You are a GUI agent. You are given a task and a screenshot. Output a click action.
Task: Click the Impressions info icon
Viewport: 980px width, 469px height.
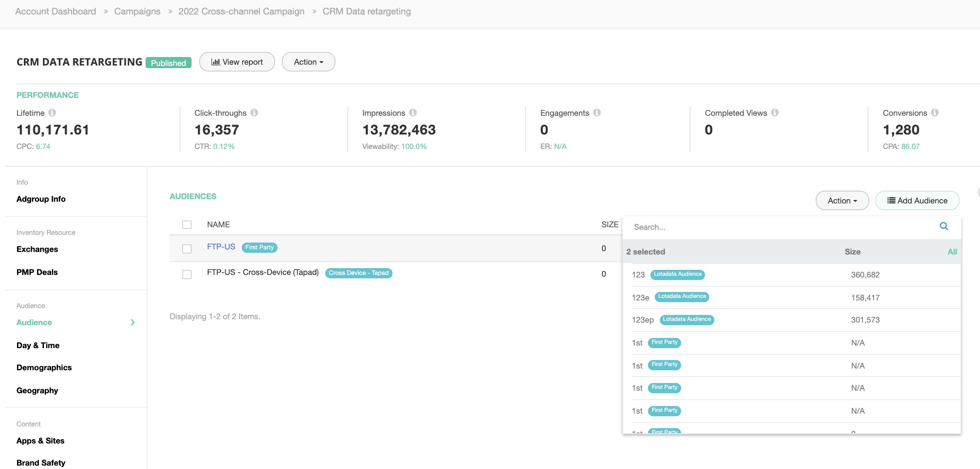point(413,113)
